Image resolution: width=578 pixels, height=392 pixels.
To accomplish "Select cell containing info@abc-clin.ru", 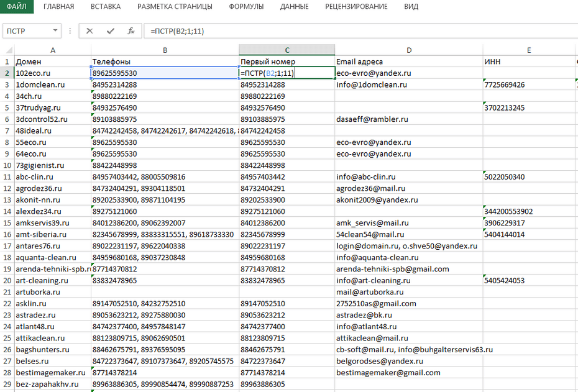I will pos(409,177).
